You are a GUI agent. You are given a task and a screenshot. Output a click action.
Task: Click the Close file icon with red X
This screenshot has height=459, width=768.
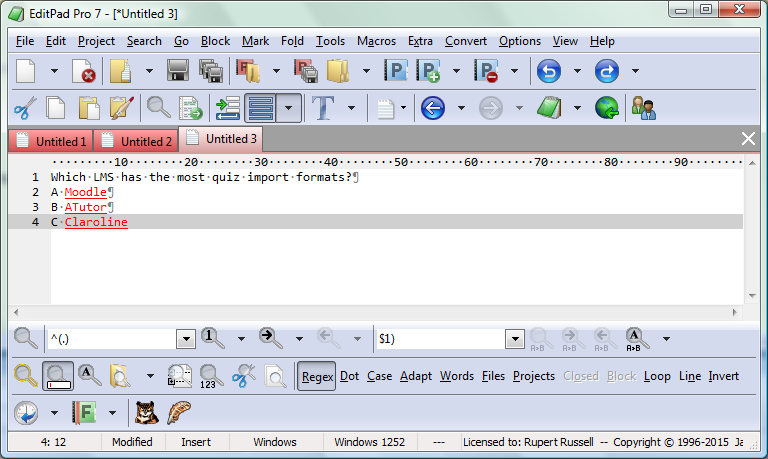83,71
